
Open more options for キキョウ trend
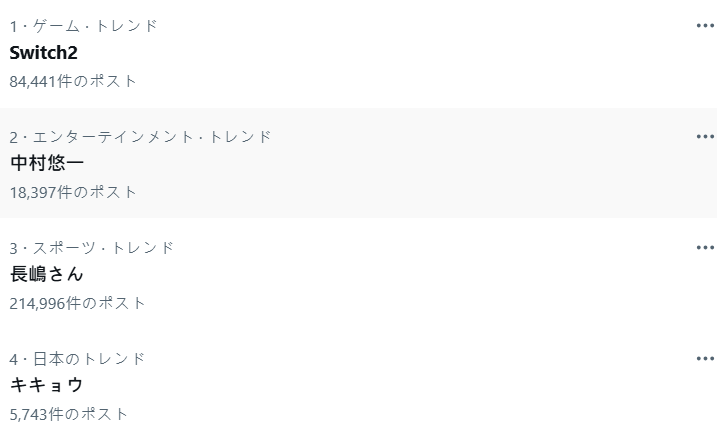[705, 359]
